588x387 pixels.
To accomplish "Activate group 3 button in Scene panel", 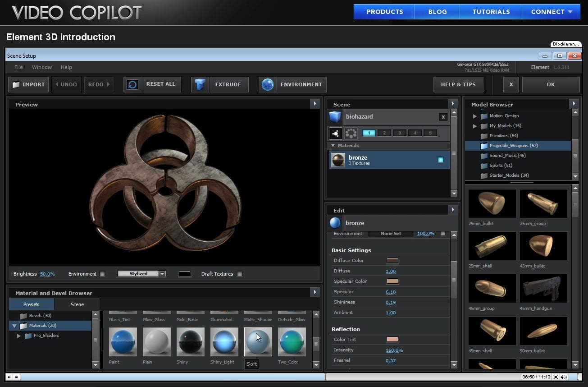I will coord(399,133).
